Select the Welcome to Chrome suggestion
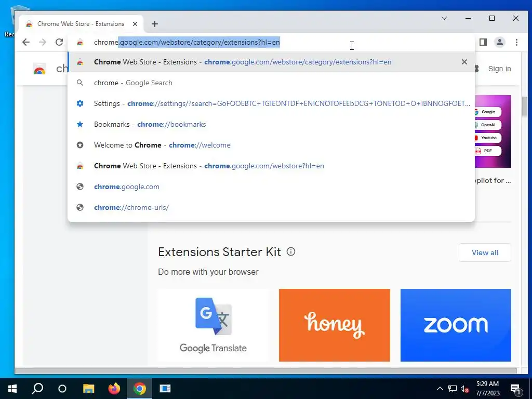This screenshot has height=399, width=532. 271,145
